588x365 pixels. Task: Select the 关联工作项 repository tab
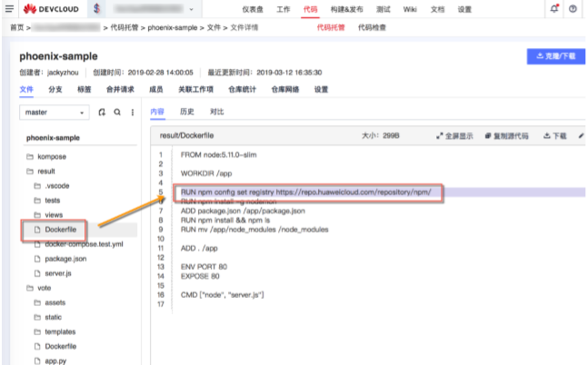pyautogui.click(x=195, y=89)
